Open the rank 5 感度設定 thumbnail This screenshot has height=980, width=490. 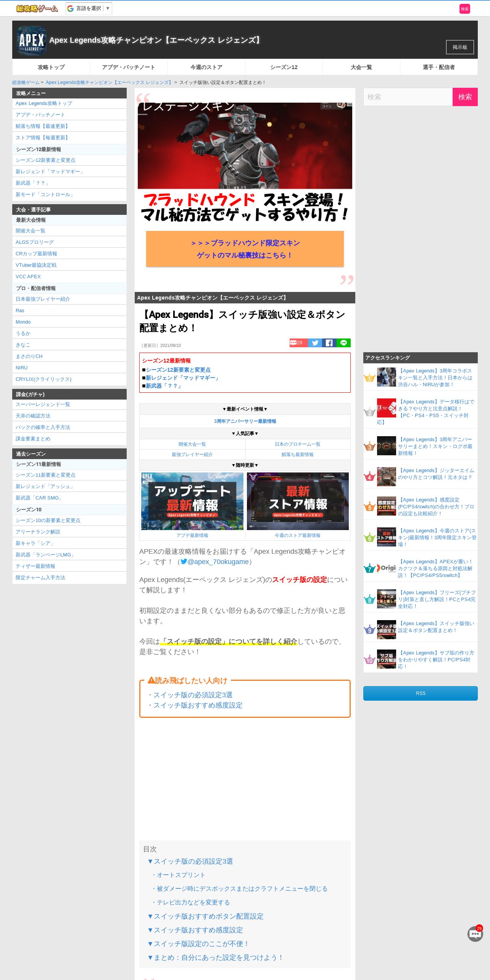pos(387,506)
